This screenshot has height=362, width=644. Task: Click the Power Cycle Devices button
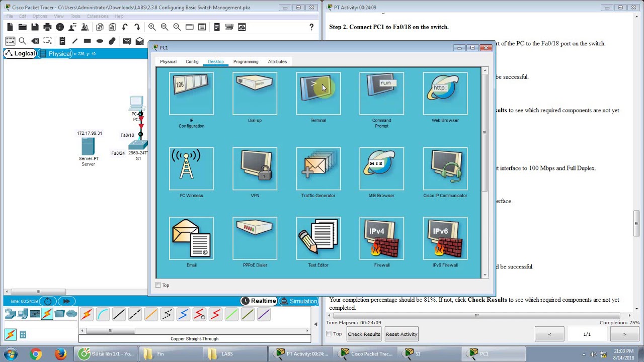coord(48,301)
